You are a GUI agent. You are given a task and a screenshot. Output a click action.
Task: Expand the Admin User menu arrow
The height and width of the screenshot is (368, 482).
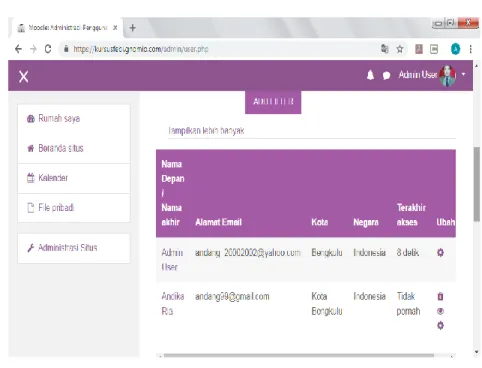coord(463,74)
